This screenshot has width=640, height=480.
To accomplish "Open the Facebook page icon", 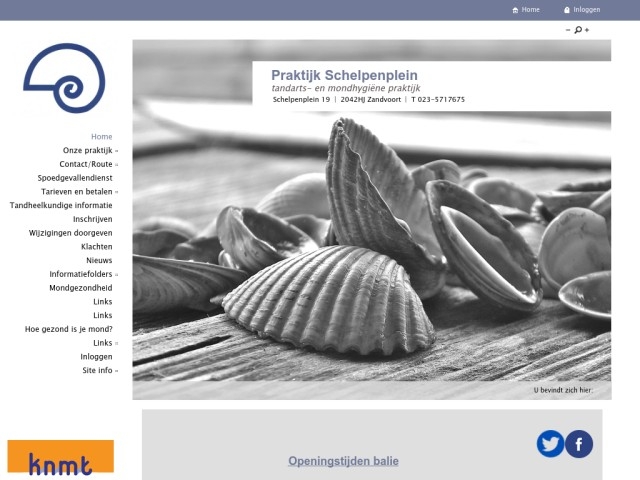I will point(579,443).
